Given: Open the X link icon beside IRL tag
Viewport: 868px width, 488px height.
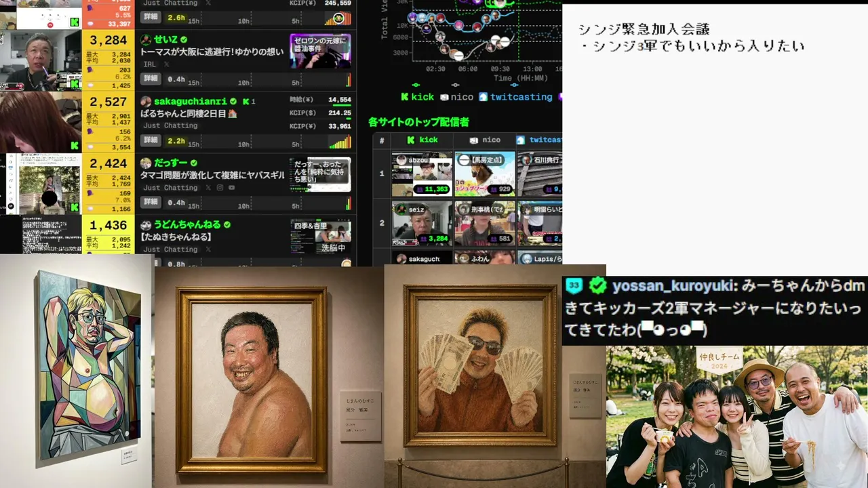Looking at the screenshot, I should pyautogui.click(x=167, y=64).
